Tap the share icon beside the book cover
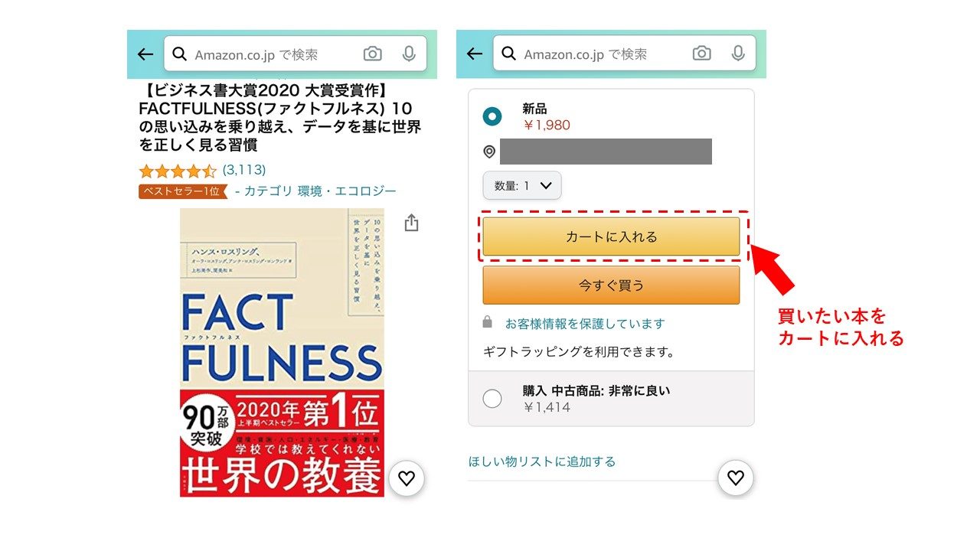980x551 pixels. click(411, 223)
